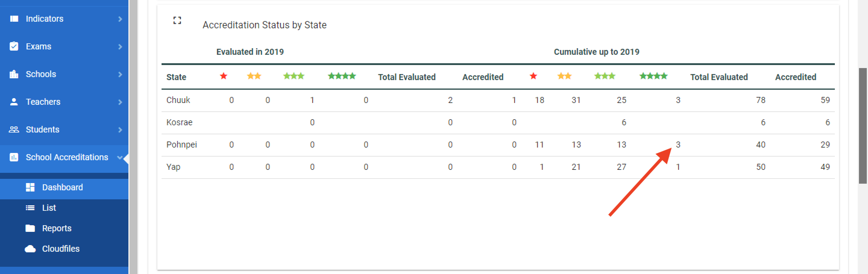Screen dimensions: 868x274
Task: Expand the Exams menu chevron
Action: (x=120, y=47)
